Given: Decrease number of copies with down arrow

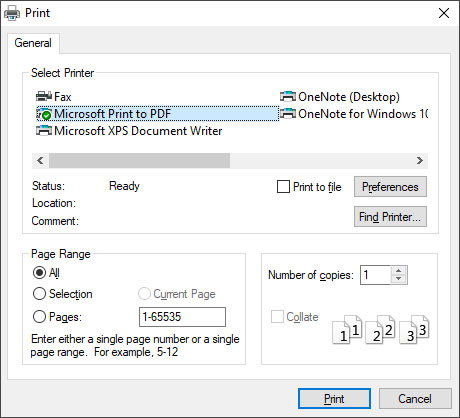Looking at the screenshot, I should click(x=399, y=279).
